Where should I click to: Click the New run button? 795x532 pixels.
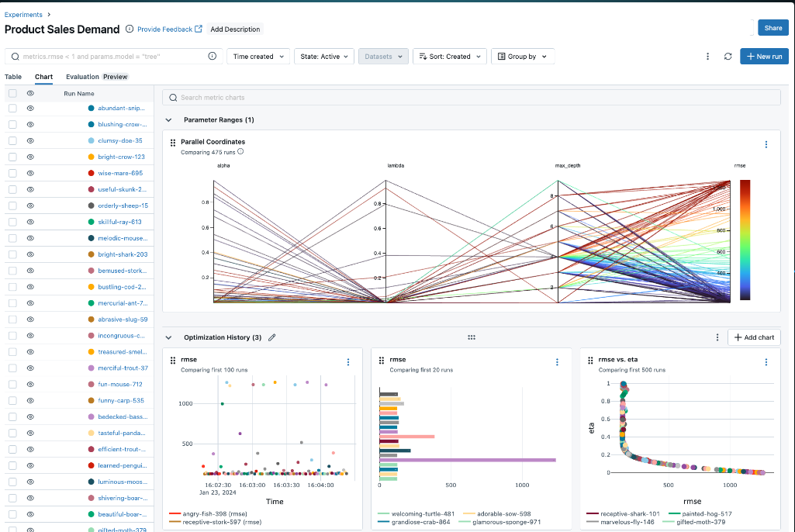[x=764, y=57]
